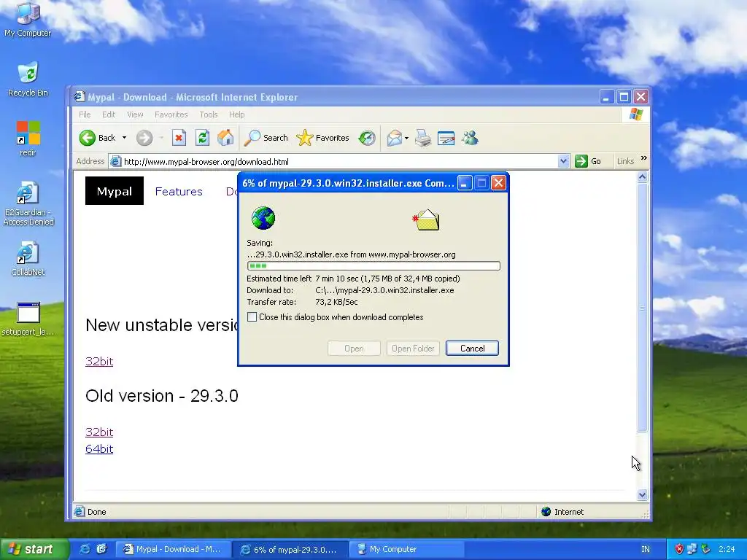The height and width of the screenshot is (560, 747).
Task: Open the View menu
Action: pyautogui.click(x=135, y=114)
